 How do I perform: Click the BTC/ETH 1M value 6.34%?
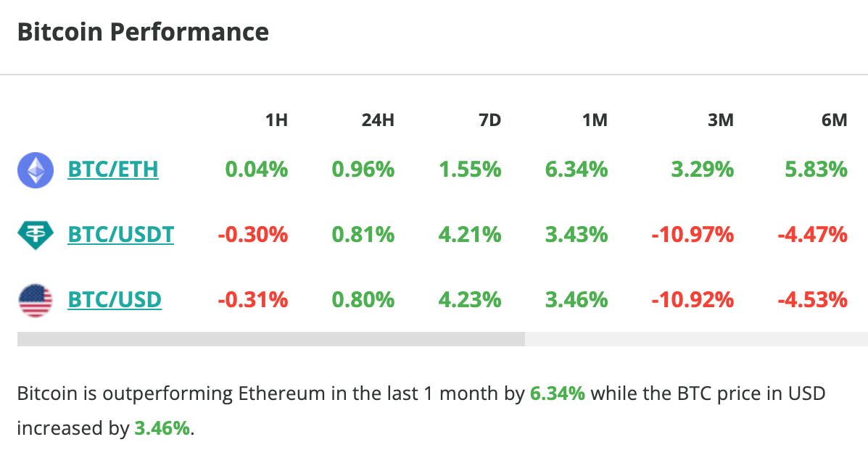click(576, 170)
